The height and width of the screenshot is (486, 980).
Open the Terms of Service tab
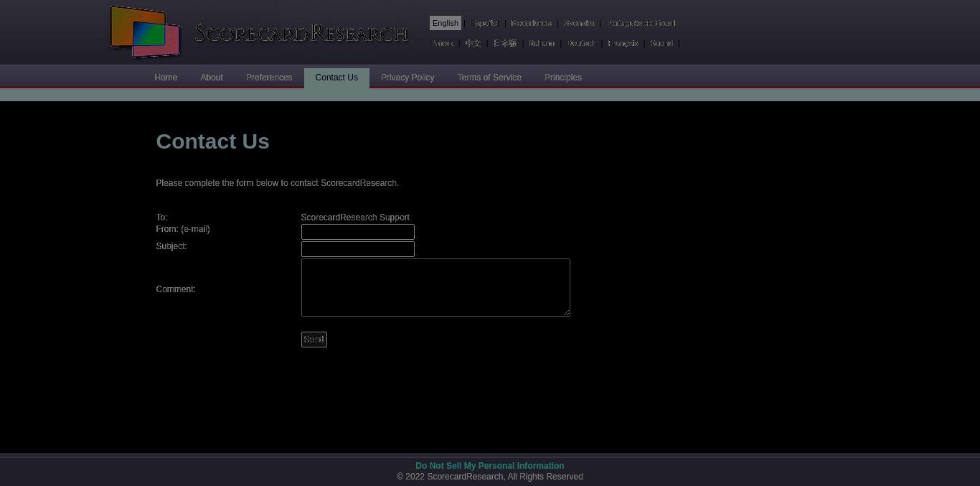489,78
